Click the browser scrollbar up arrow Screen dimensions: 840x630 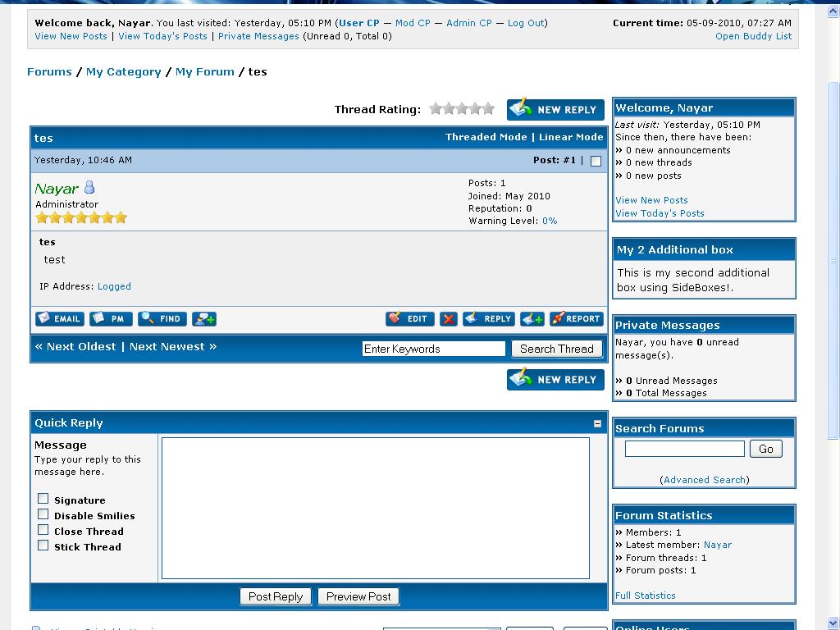[x=833, y=10]
